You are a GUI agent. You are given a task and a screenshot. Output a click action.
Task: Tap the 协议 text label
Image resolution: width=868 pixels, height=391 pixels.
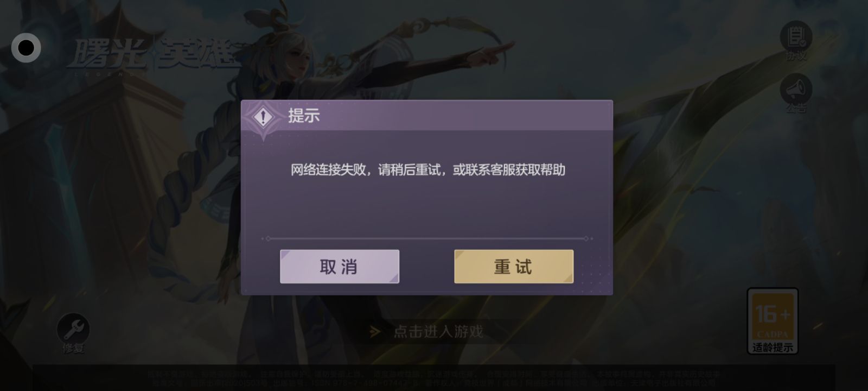coord(796,55)
